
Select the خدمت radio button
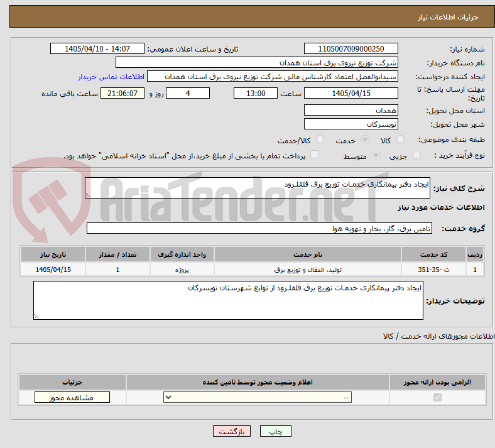click(365, 139)
